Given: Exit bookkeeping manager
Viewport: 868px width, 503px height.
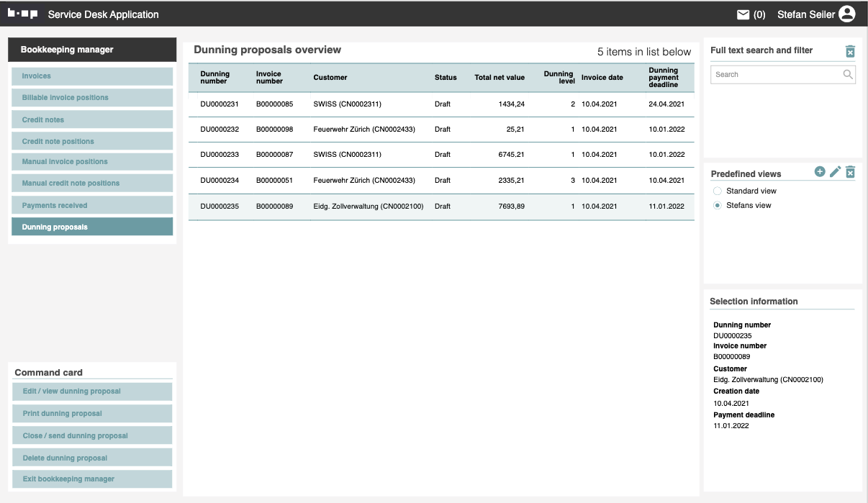Looking at the screenshot, I should (92, 479).
